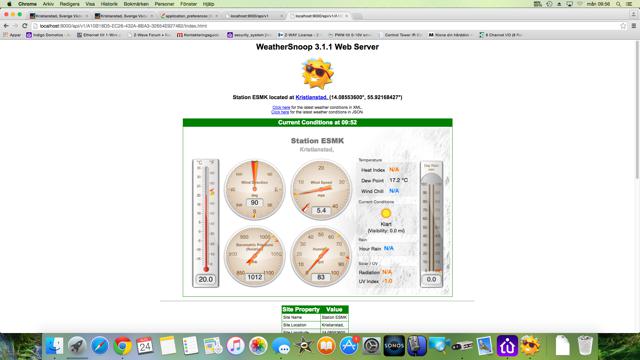Screen dimensions: 640x360
Task: Click here link for XML conditions
Action: [281, 107]
